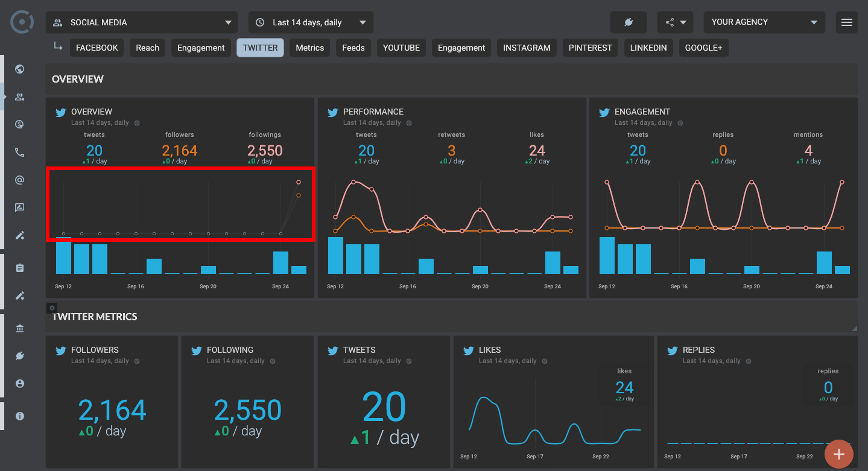Click the Sep 12 bar in Overview chart
This screenshot has height=471, width=868.
[x=63, y=256]
